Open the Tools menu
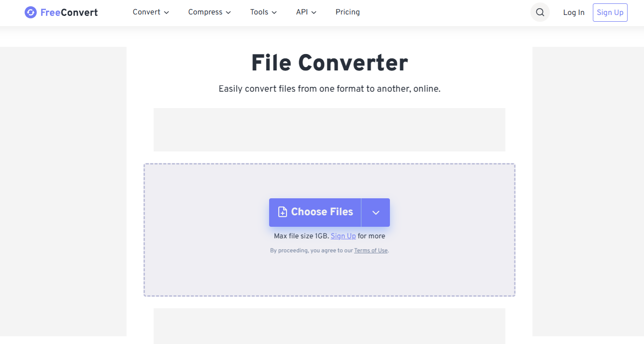The image size is (644, 344). pyautogui.click(x=259, y=12)
